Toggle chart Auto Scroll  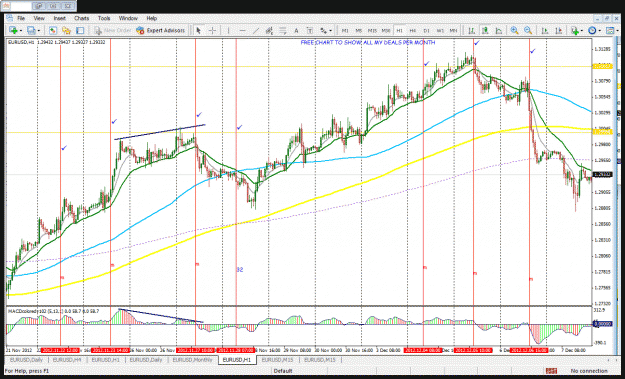[545, 30]
